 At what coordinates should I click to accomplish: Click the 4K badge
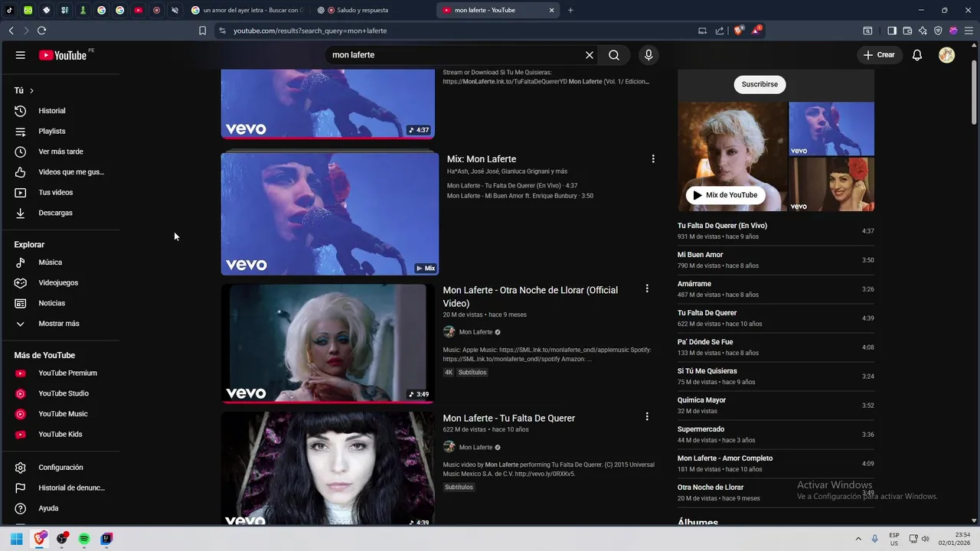pyautogui.click(x=449, y=373)
